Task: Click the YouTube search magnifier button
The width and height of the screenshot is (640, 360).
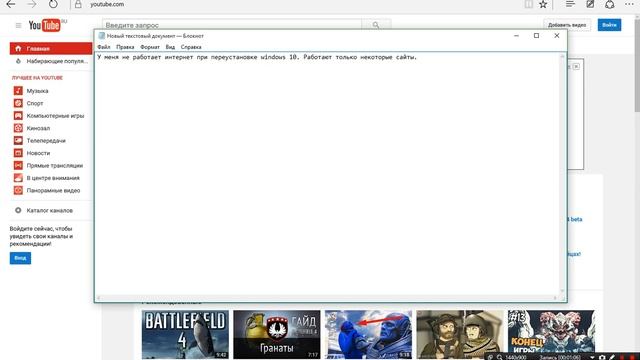Action: coord(376,25)
